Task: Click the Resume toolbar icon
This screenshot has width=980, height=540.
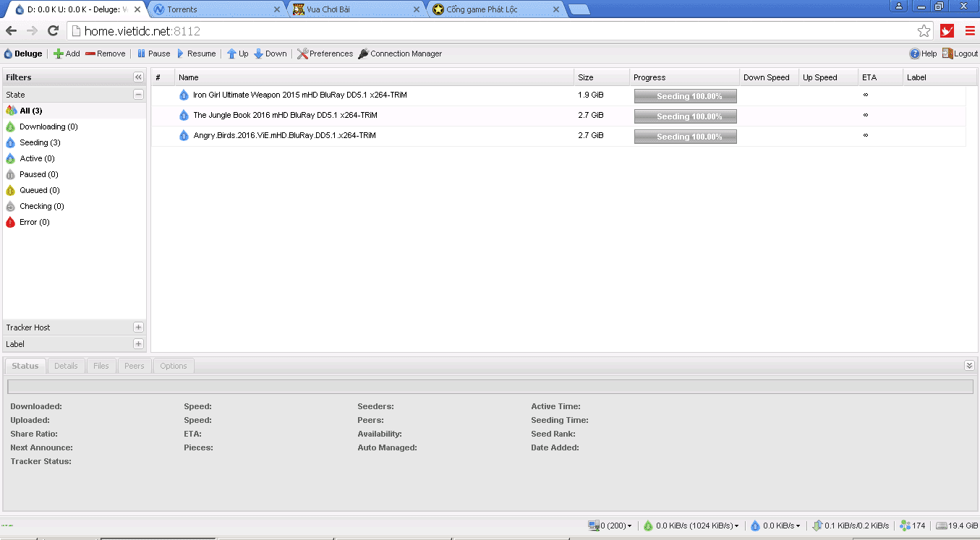Action: [x=181, y=53]
